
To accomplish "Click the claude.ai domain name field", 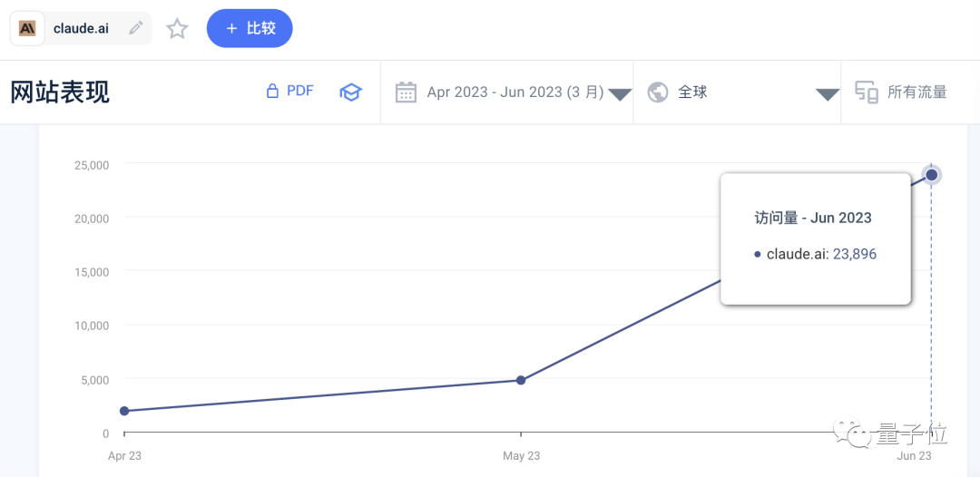I will [x=82, y=28].
